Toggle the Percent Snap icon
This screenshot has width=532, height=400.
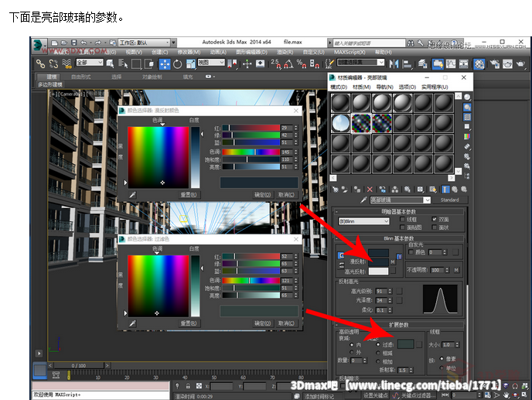point(301,63)
